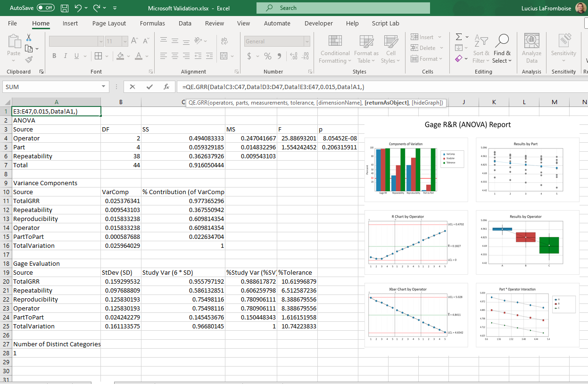Toggle AutoSave off switch
Image resolution: width=588 pixels, height=384 pixels.
click(x=46, y=8)
